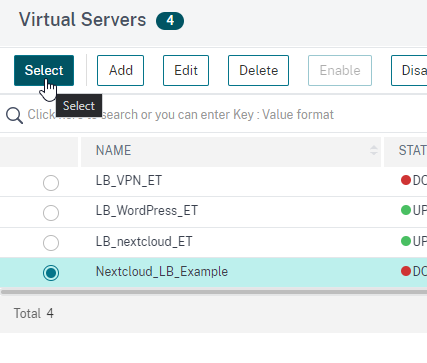
Task: Select the LB_VPN_ET radio button
Action: pyautogui.click(x=51, y=183)
